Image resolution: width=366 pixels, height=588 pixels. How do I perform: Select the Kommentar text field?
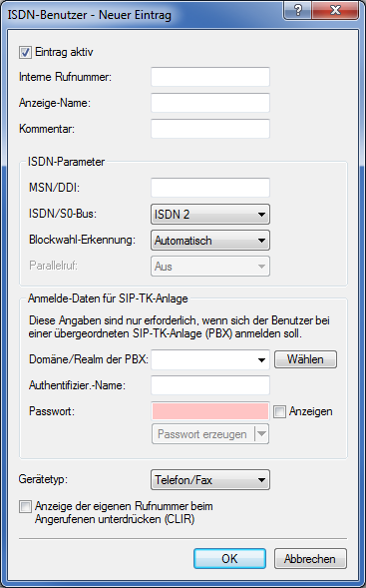point(210,129)
